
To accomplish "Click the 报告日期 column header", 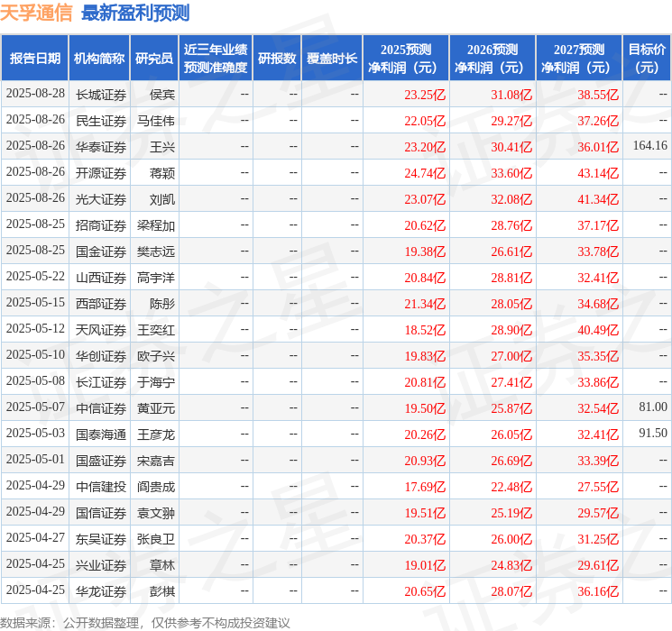I will 34,59.
